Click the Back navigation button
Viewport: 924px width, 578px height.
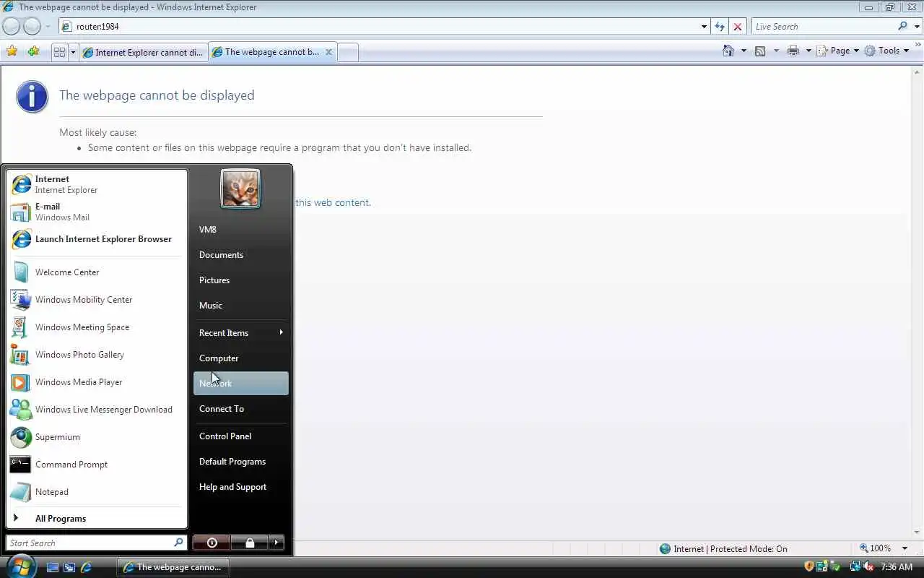click(12, 27)
